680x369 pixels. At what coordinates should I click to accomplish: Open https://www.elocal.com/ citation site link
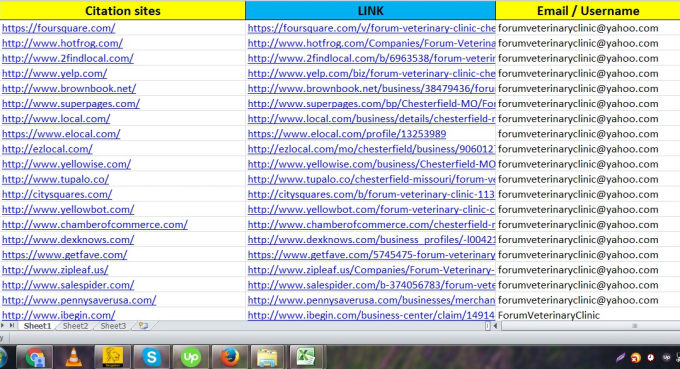[61, 134]
